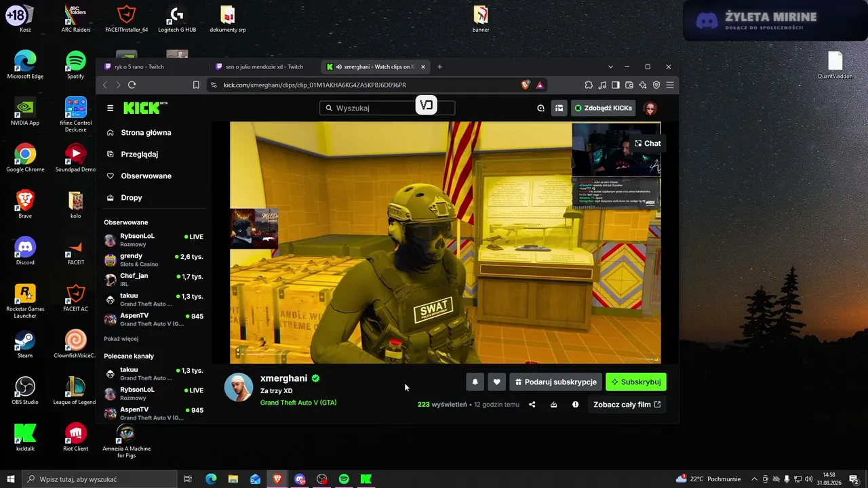The image size is (868, 488).
Task: Open the Kick sidebar hamburger menu
Action: [110, 108]
